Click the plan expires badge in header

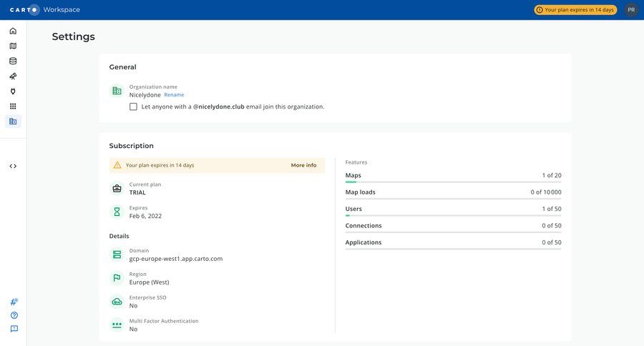click(575, 10)
